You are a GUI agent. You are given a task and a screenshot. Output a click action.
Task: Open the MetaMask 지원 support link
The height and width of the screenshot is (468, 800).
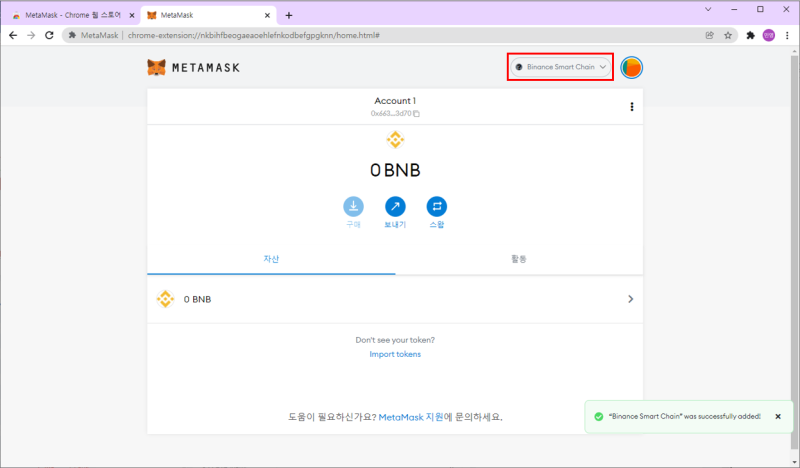(411, 417)
